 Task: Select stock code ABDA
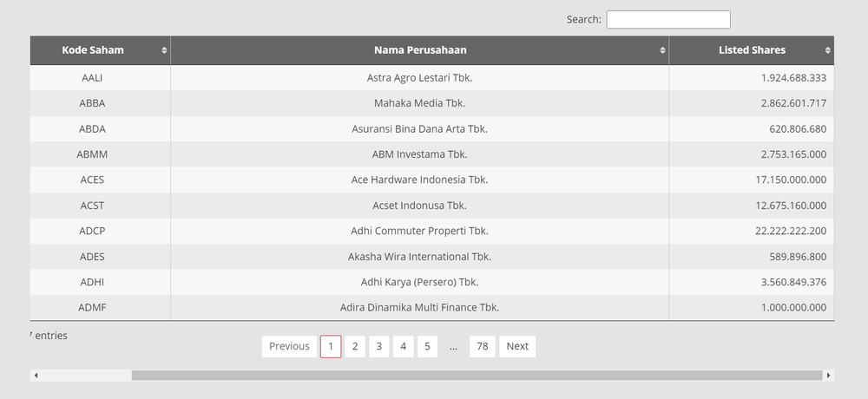pyautogui.click(x=92, y=129)
